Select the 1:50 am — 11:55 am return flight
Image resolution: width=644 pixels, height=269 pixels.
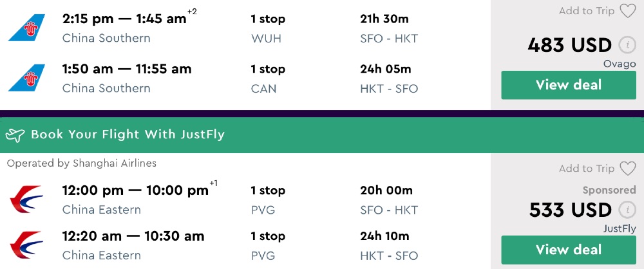(x=127, y=70)
